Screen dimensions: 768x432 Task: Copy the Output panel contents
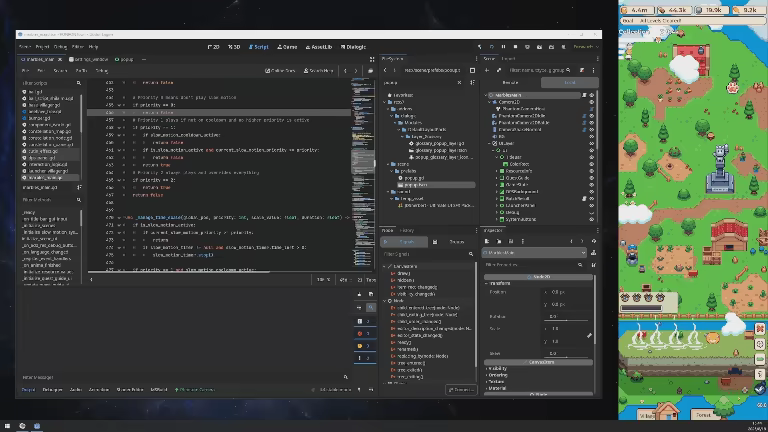pyautogui.click(x=371, y=294)
